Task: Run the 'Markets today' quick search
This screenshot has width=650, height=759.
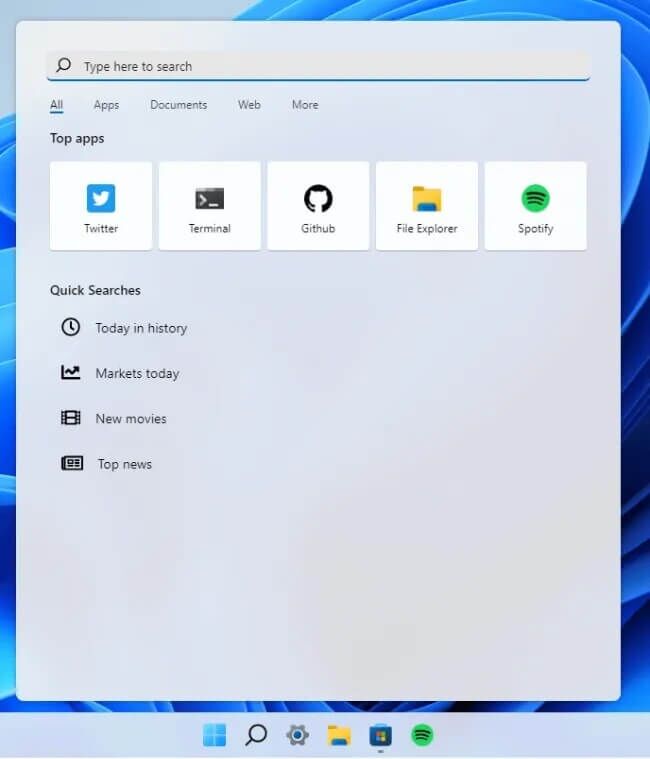Action: point(120,373)
